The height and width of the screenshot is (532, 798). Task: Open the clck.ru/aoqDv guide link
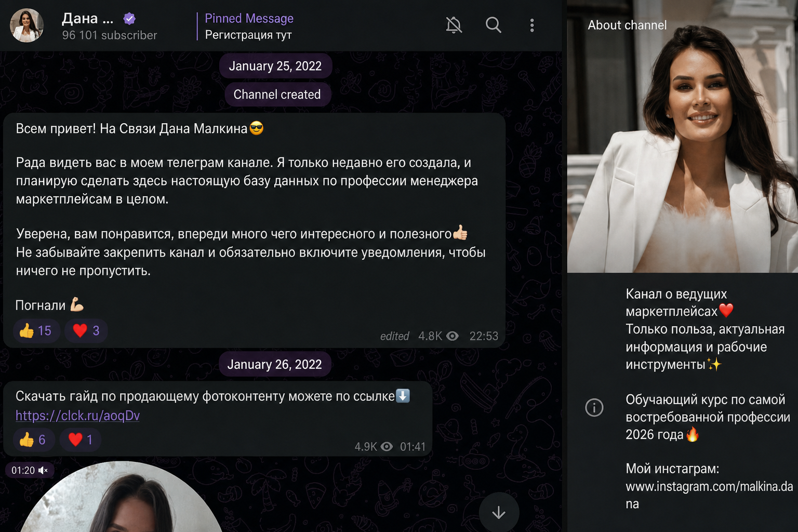pyautogui.click(x=77, y=416)
